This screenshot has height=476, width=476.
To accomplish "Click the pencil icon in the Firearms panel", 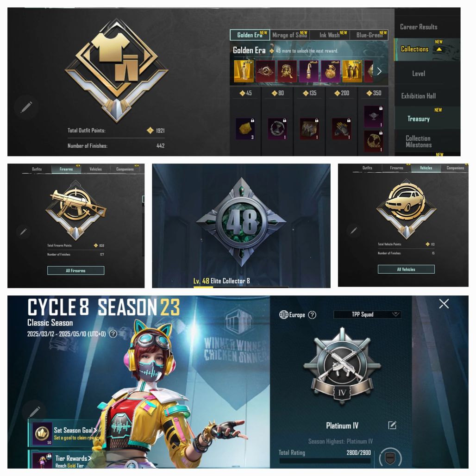I will 23,232.
